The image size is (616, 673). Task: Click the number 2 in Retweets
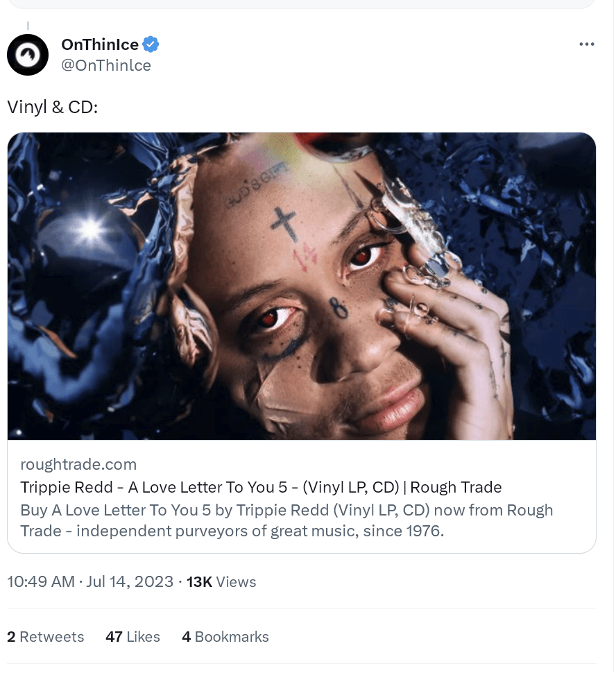(11, 636)
